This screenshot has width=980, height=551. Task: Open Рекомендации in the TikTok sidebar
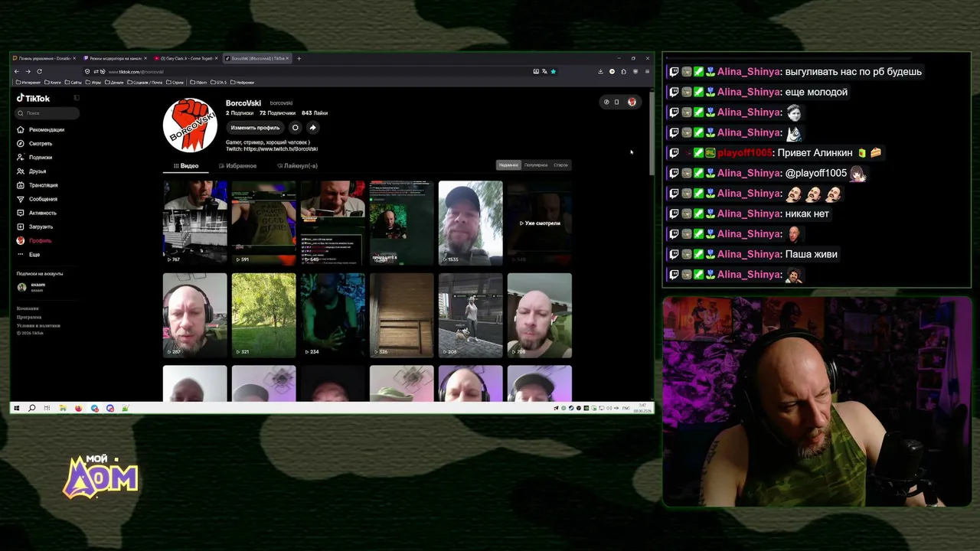point(41,130)
